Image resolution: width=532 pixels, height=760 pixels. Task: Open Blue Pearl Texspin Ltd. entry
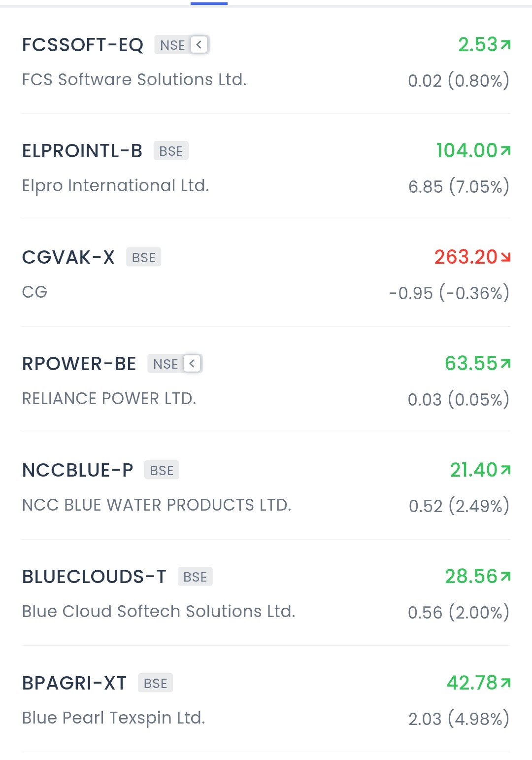coord(266,700)
